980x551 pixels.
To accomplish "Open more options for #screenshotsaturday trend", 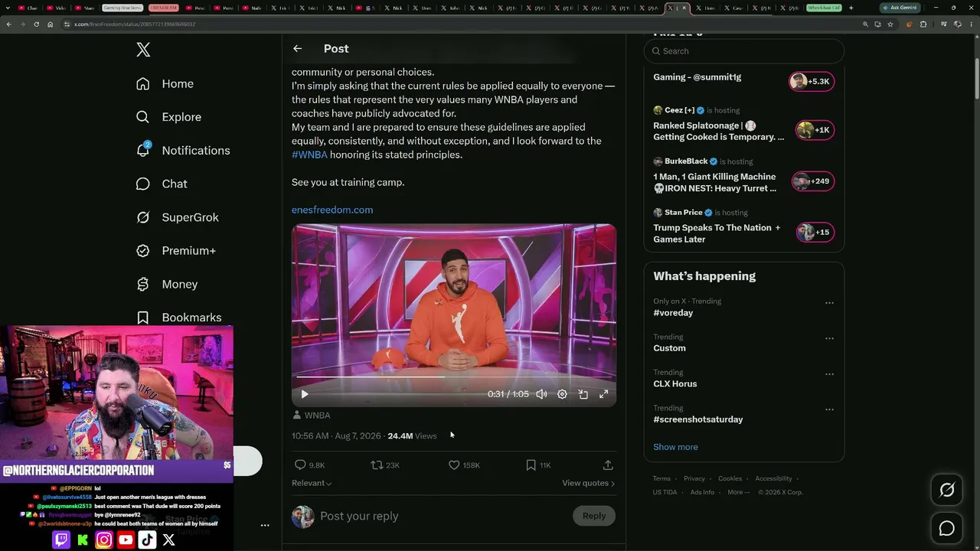I will pyautogui.click(x=829, y=409).
